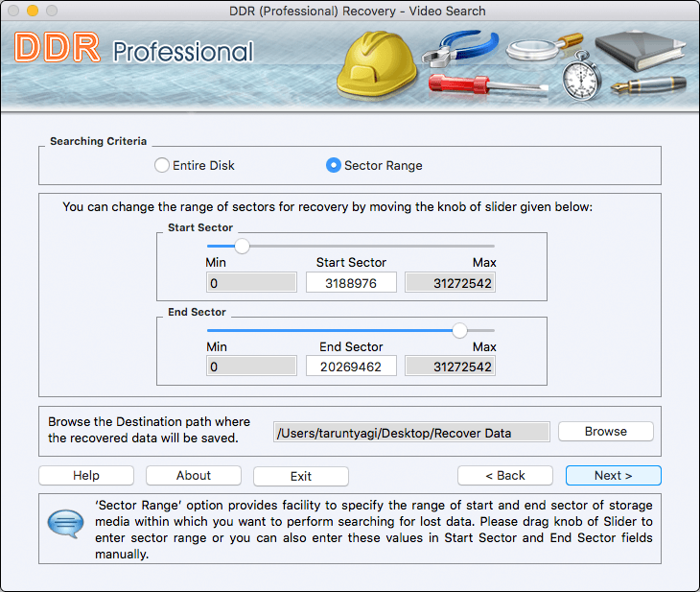Image resolution: width=700 pixels, height=592 pixels.
Task: Click the Start Sector slider track right portion
Action: tap(372, 247)
